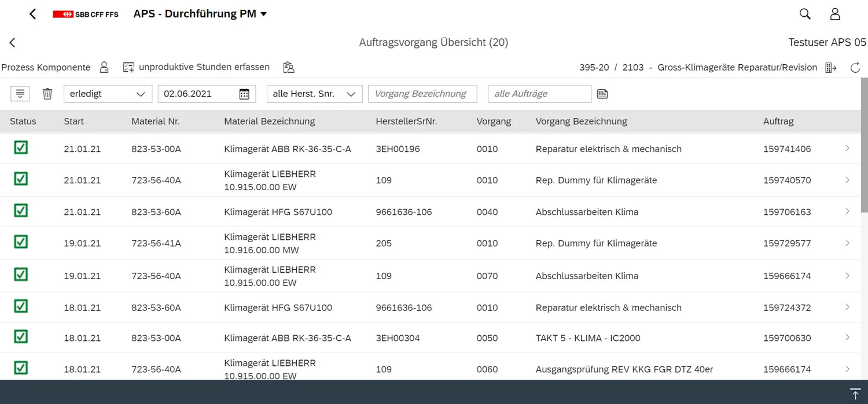
Task: Open the erledigt status dropdown
Action: click(x=108, y=94)
